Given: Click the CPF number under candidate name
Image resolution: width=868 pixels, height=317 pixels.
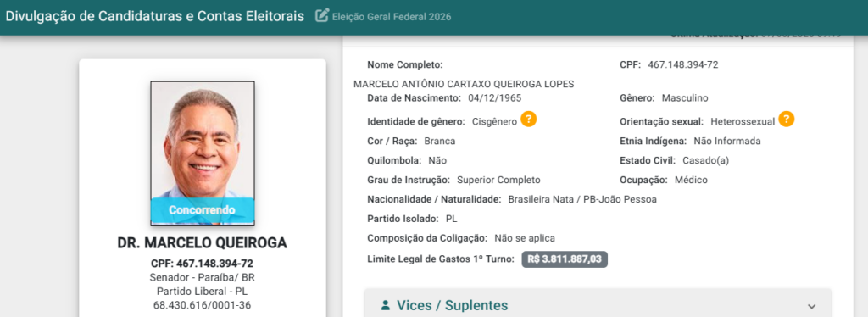Looking at the screenshot, I should pos(202,264).
